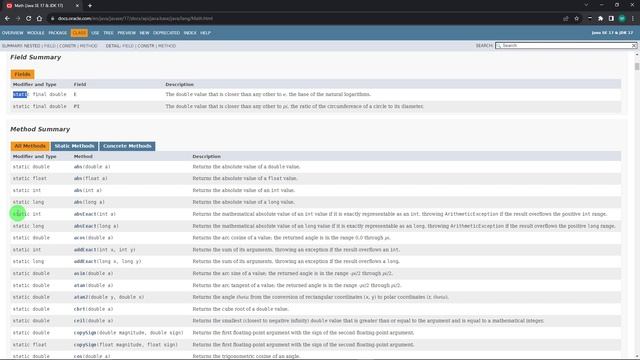
Task: Switch to the Concrete Methods tab
Action: coord(127,146)
